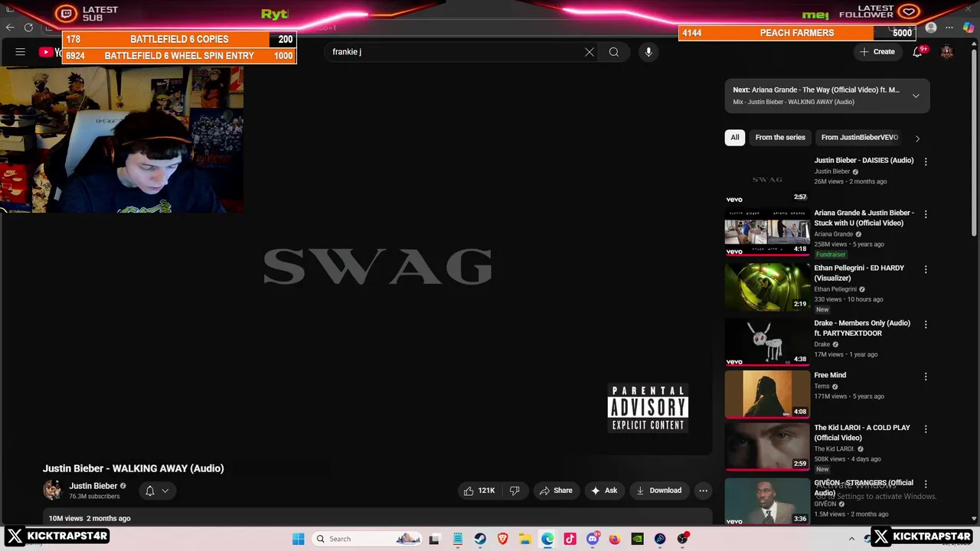
Task: Start voice search with the microphone icon
Action: 648,52
